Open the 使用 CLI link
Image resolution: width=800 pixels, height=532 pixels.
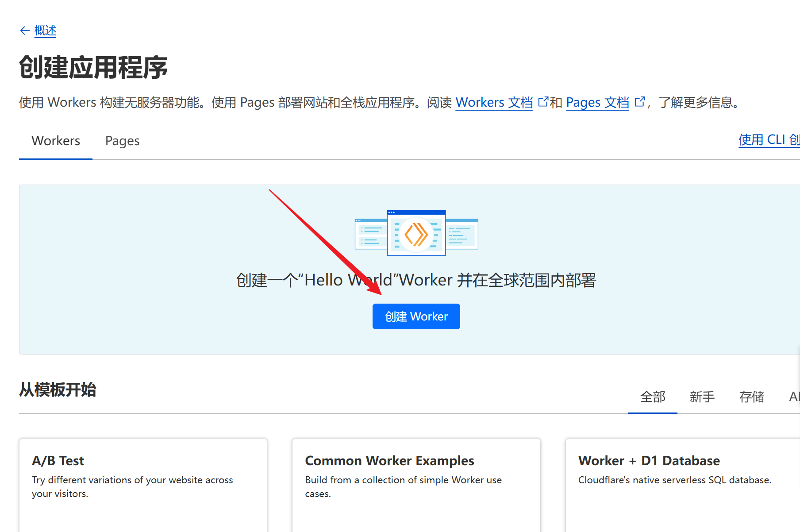[x=769, y=140]
